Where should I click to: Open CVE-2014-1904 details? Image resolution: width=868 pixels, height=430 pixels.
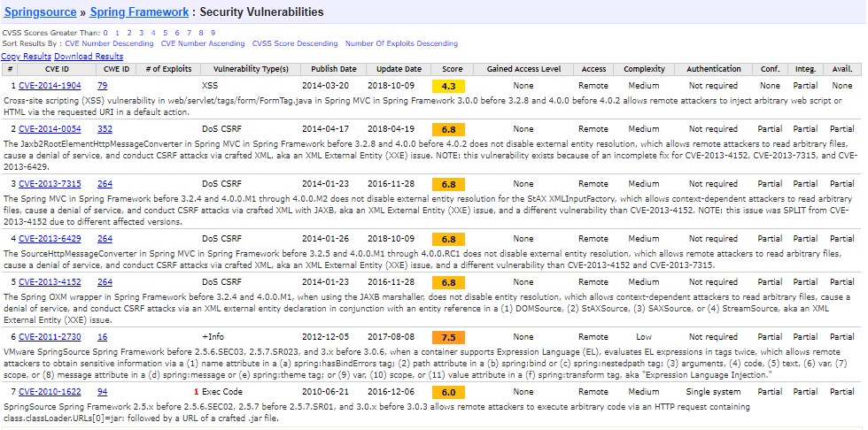tap(50, 86)
